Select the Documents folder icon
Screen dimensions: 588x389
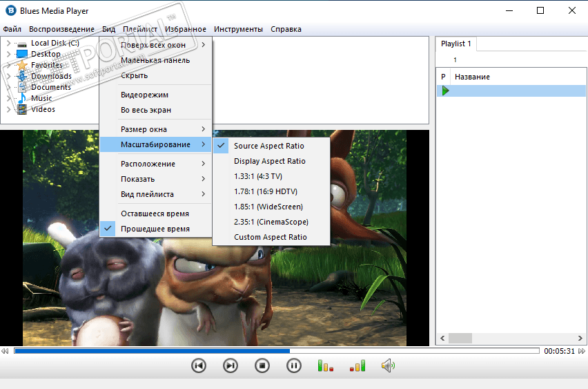point(22,87)
